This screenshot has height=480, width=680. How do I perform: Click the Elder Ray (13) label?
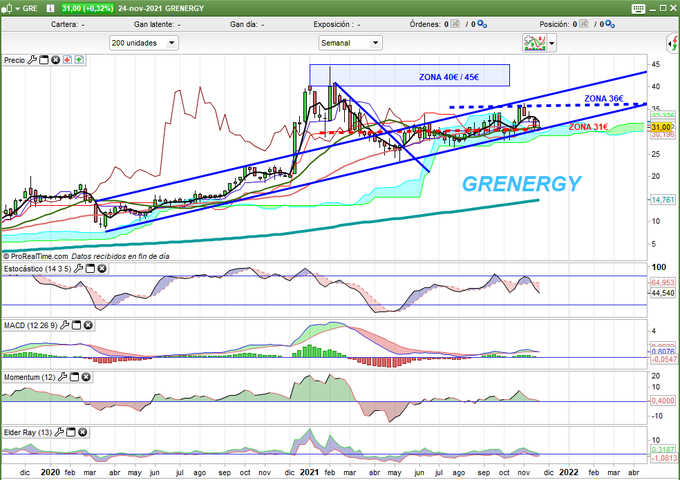[x=28, y=432]
